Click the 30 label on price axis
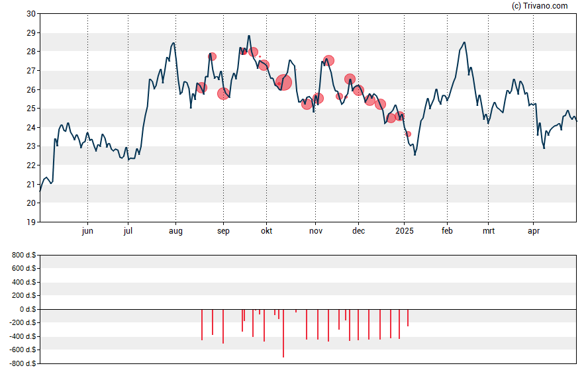 [x=31, y=14]
